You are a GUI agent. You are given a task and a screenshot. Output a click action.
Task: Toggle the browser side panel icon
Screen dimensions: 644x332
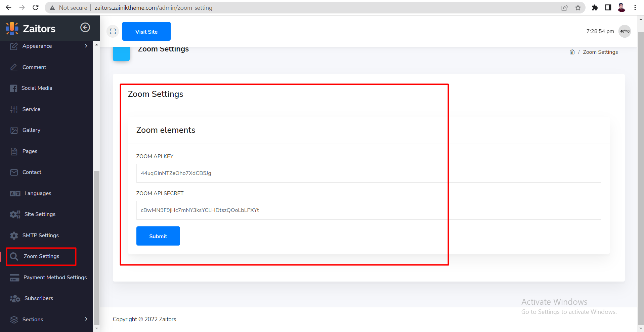coord(608,7)
